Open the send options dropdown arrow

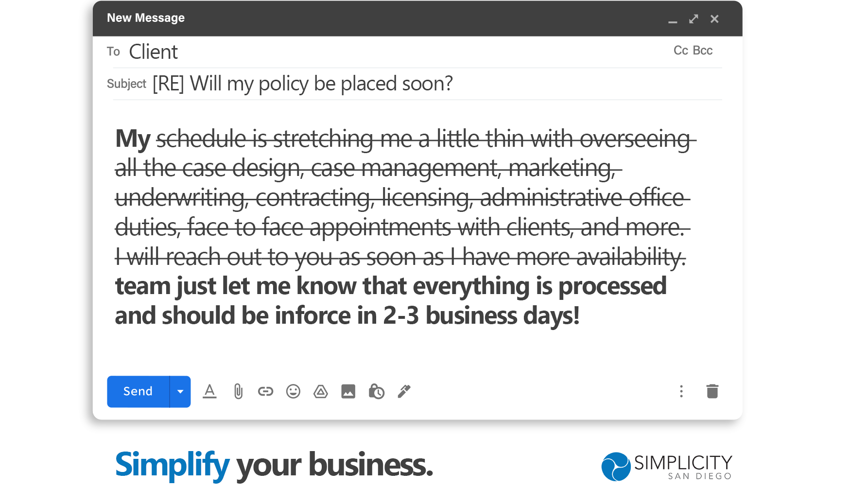(x=180, y=391)
